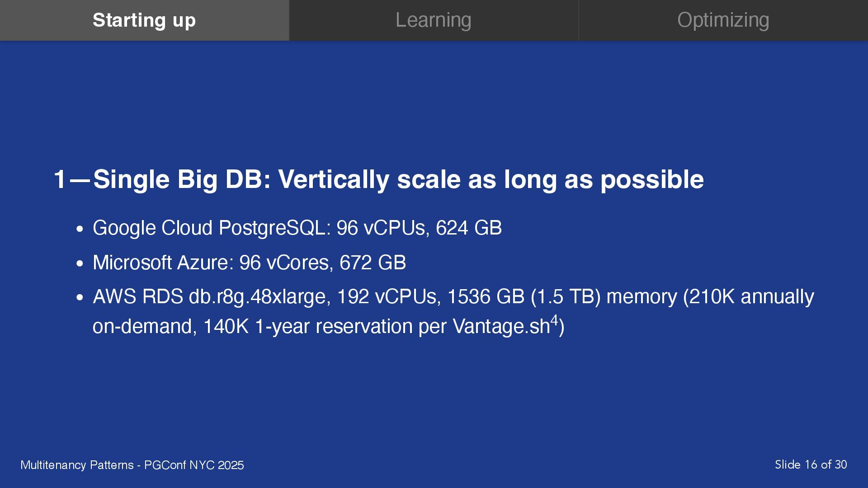The image size is (868, 488).
Task: Open the Learning section tab
Action: click(434, 20)
